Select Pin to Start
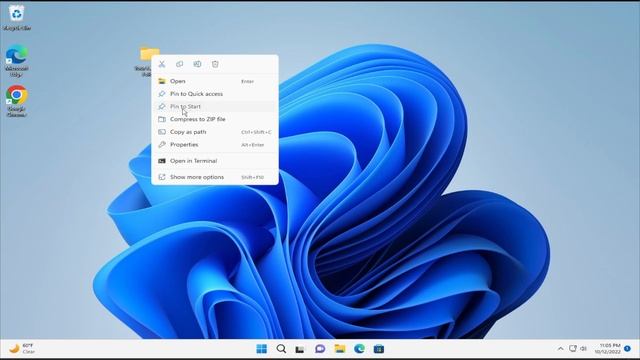The image size is (640, 360). (215, 107)
